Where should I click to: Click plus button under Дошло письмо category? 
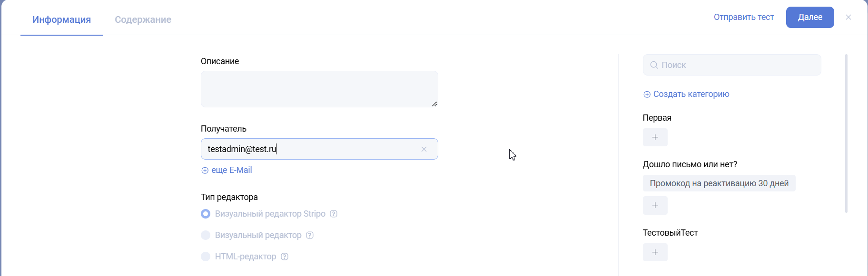point(655,205)
